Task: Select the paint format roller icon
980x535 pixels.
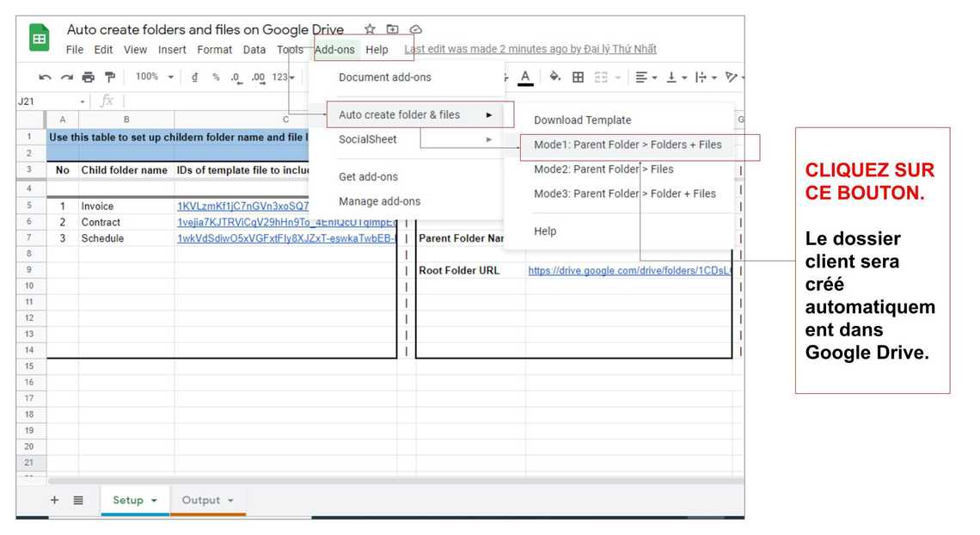Action: point(110,77)
